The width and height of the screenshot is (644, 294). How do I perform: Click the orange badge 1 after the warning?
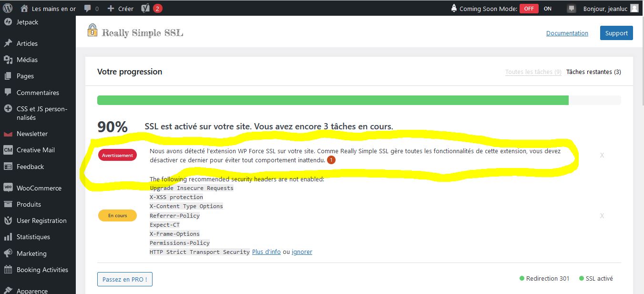click(331, 160)
